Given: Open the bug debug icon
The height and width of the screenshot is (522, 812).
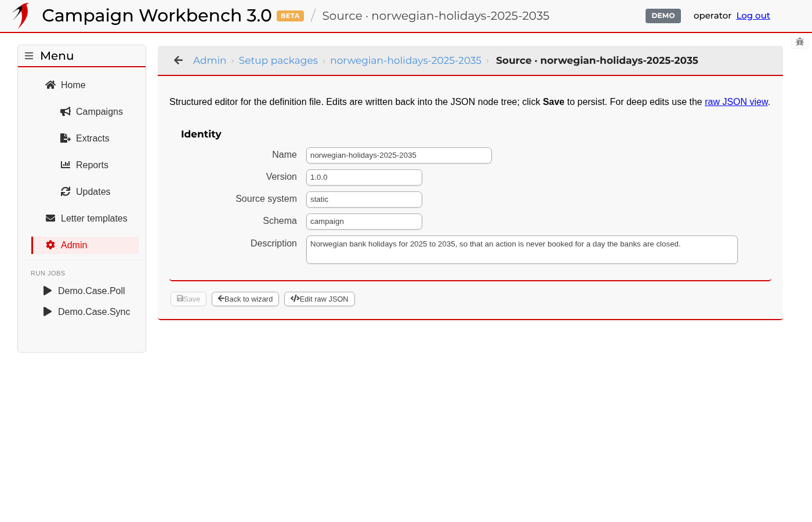Looking at the screenshot, I should (x=800, y=42).
